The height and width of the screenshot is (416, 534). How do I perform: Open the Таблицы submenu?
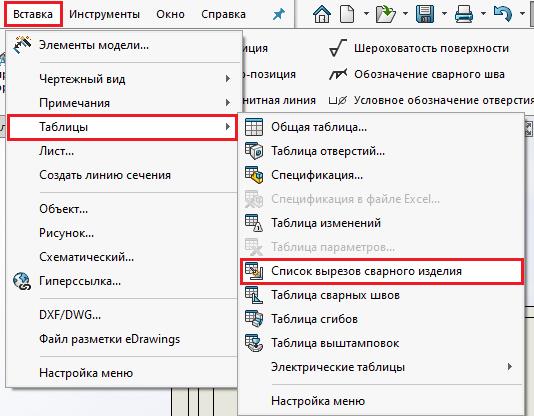[x=122, y=127]
